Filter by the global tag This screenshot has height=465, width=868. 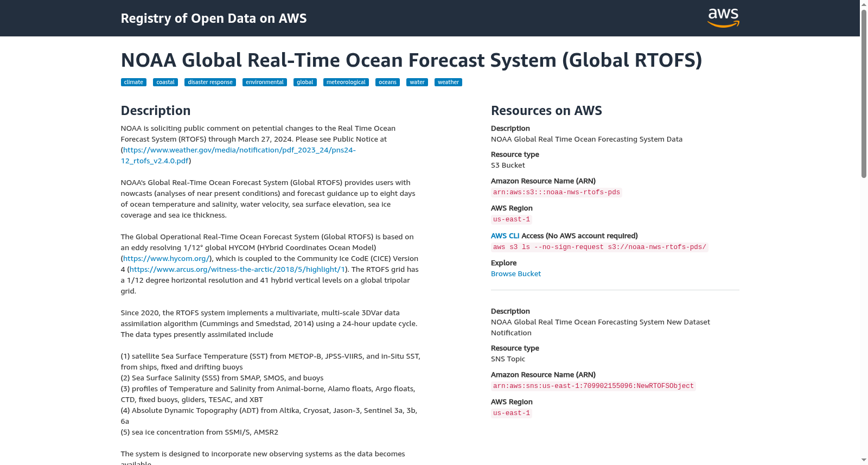(x=305, y=82)
